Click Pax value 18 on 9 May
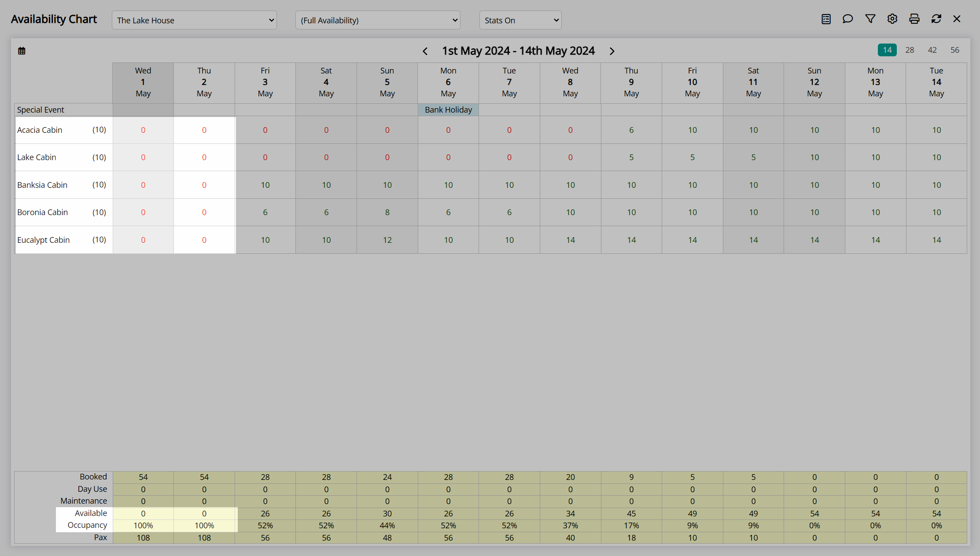 point(631,538)
